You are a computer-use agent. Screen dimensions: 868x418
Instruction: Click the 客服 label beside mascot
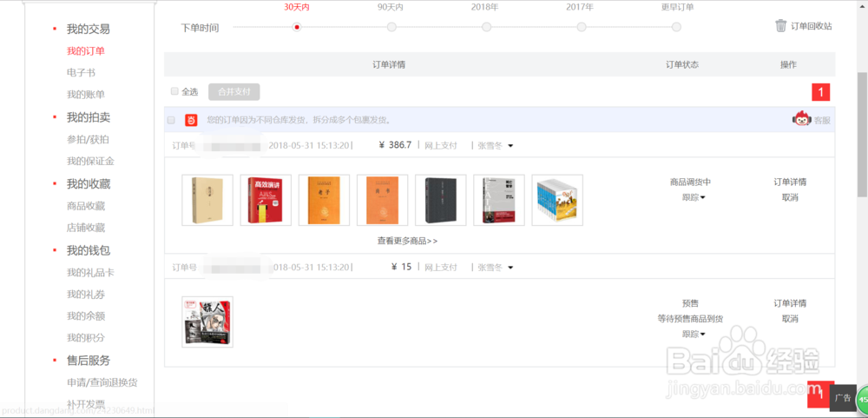point(822,120)
